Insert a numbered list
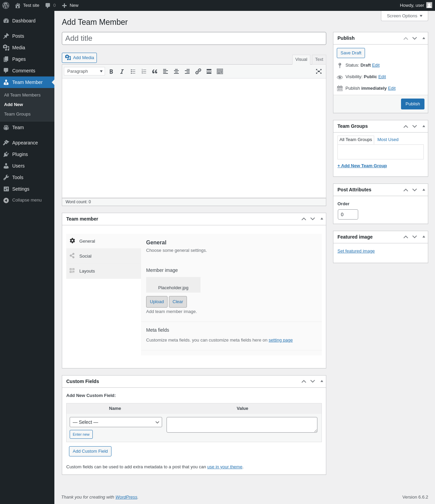 click(x=144, y=71)
